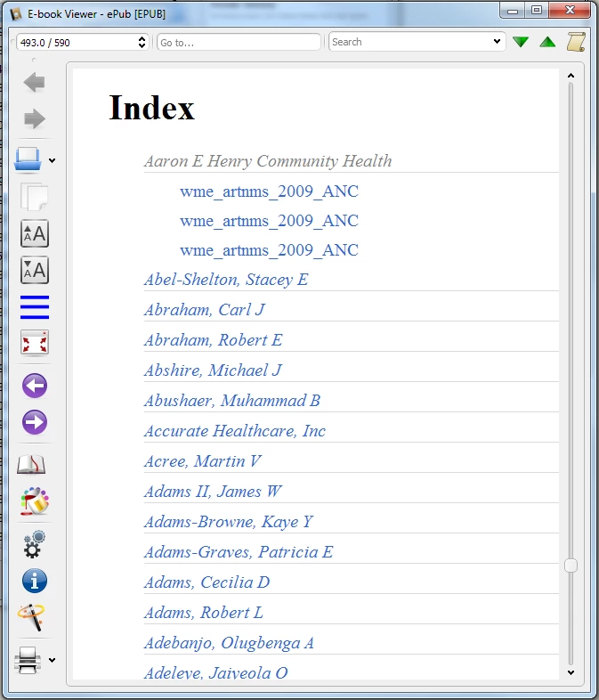This screenshot has height=700, width=599.
Task: Show book metadata info icon
Action: pos(35,581)
